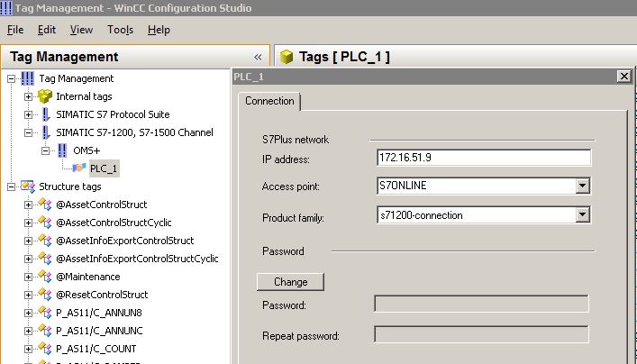Click the P_AS11/C_COUNT structure icon

click(45, 349)
